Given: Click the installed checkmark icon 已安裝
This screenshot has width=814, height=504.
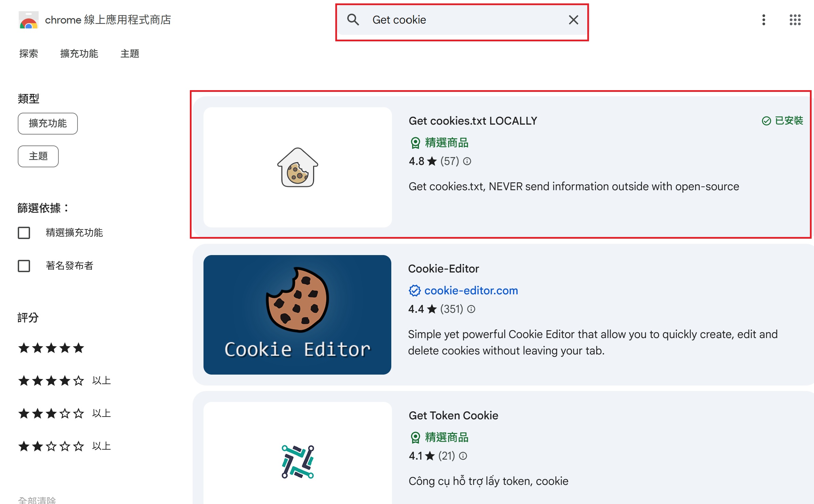Looking at the screenshot, I should click(x=766, y=121).
